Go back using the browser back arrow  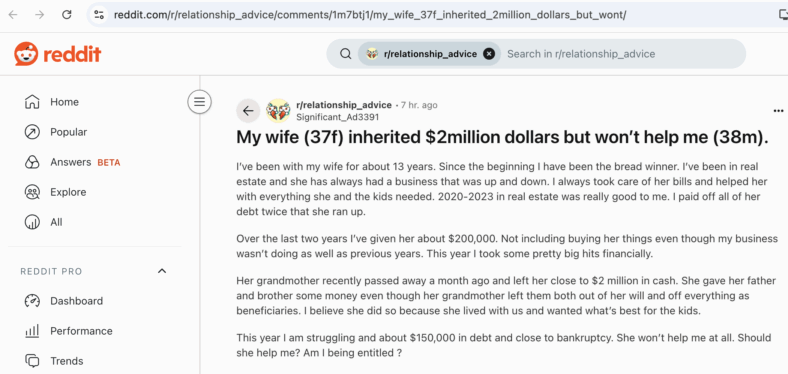pos(13,15)
